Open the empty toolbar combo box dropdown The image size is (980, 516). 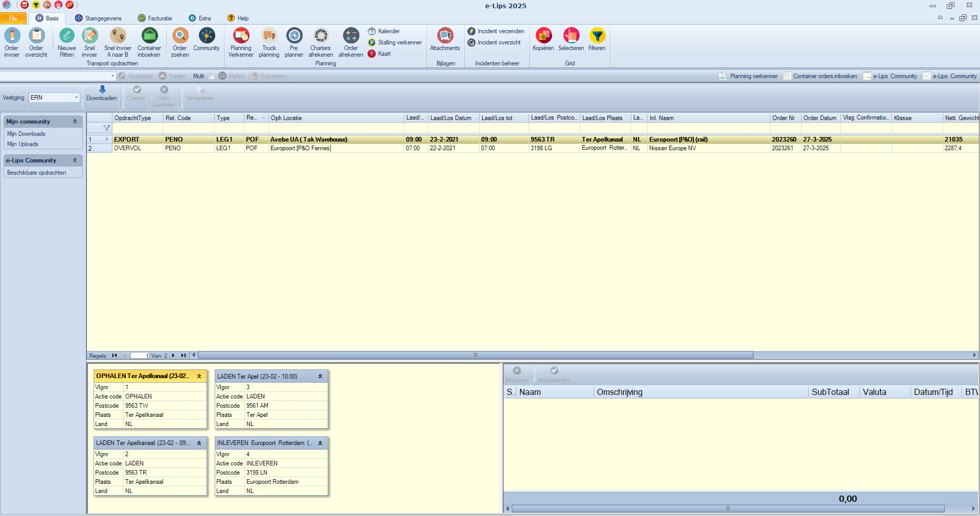112,76
